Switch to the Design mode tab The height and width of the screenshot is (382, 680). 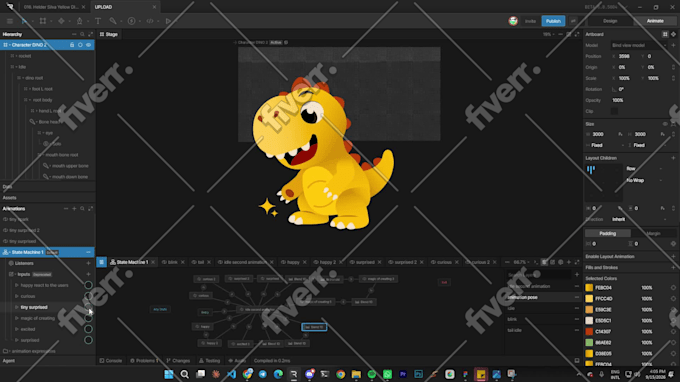tap(610, 21)
